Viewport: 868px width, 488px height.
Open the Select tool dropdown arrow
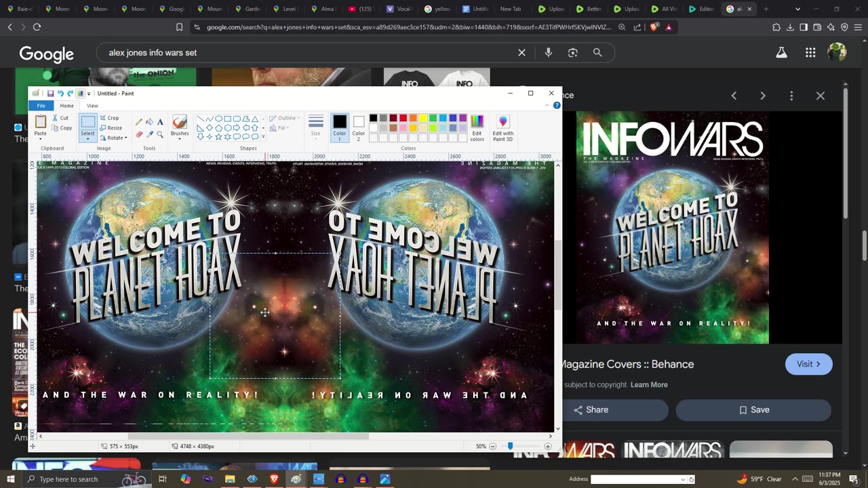click(x=88, y=139)
